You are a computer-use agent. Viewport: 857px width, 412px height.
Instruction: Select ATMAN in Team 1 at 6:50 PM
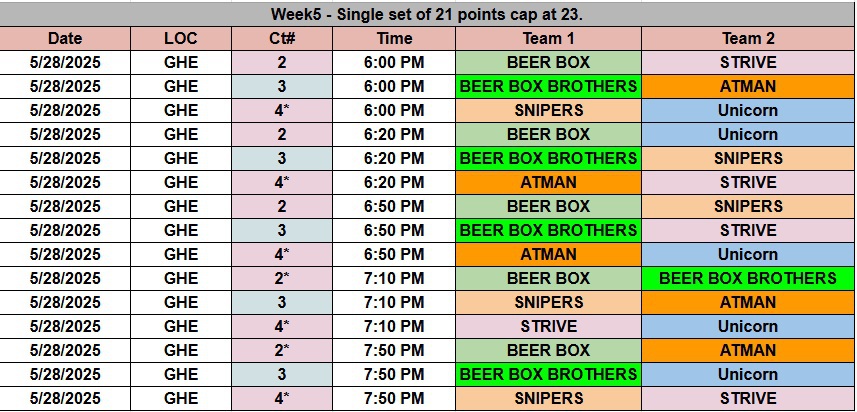[x=548, y=254]
